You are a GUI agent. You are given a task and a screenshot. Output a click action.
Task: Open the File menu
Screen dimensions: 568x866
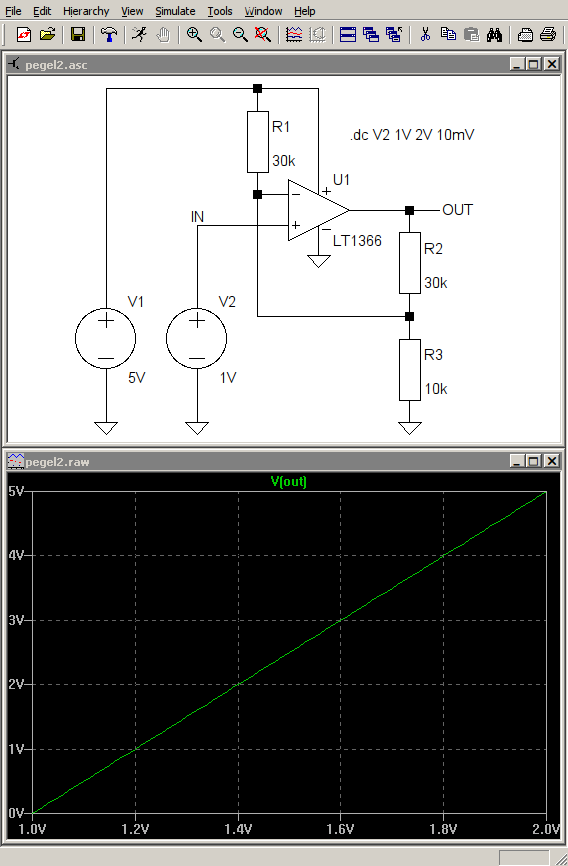click(13, 11)
